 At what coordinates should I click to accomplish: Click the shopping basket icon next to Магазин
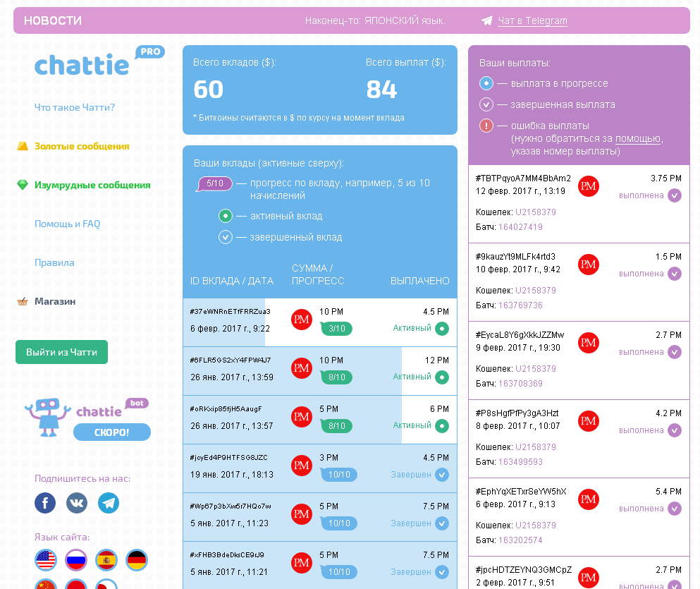pyautogui.click(x=23, y=301)
